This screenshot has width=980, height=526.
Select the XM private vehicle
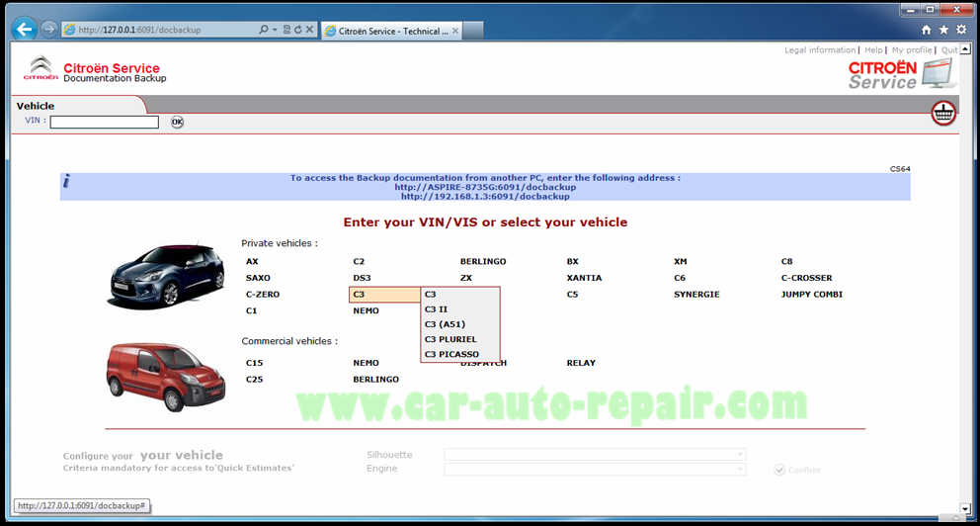[680, 261]
